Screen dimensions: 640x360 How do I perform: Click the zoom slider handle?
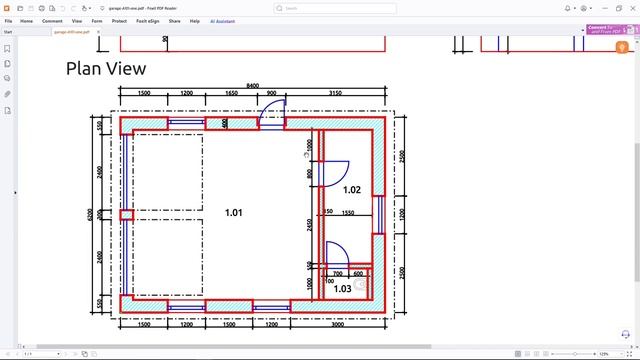pyautogui.click(x=575, y=354)
